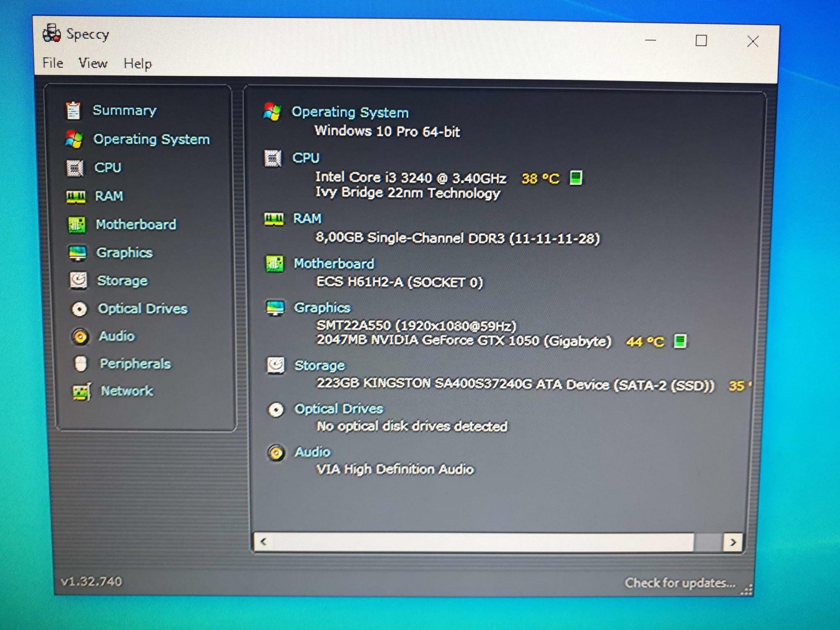The image size is (840, 630).
Task: View Network section from sidebar
Action: point(127,391)
